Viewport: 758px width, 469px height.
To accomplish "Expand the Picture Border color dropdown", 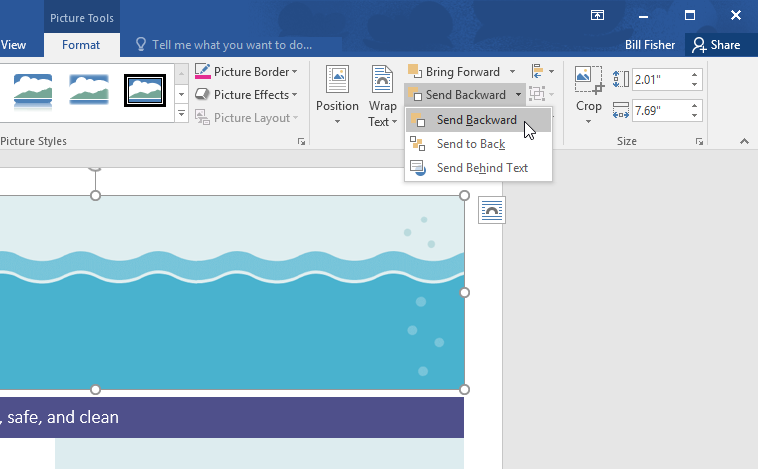I will (x=295, y=72).
